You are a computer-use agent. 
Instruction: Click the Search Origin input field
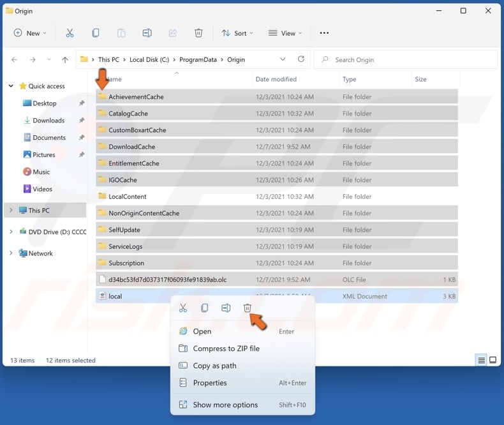(x=406, y=60)
